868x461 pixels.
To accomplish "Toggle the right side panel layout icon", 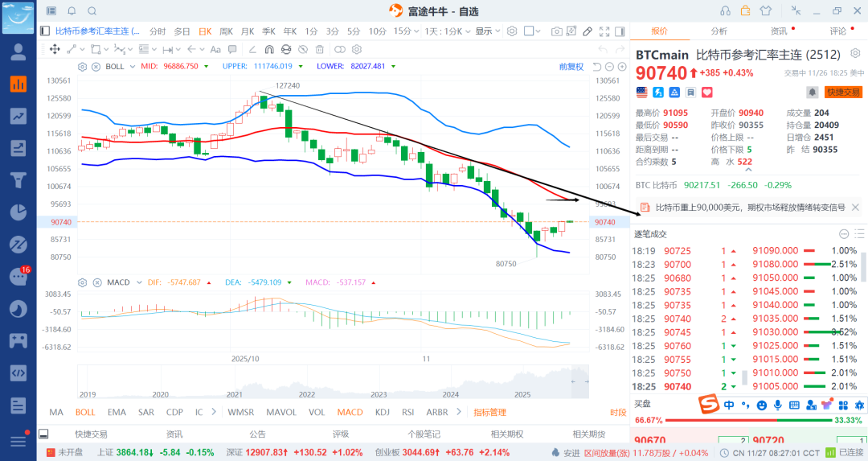I will 620,31.
